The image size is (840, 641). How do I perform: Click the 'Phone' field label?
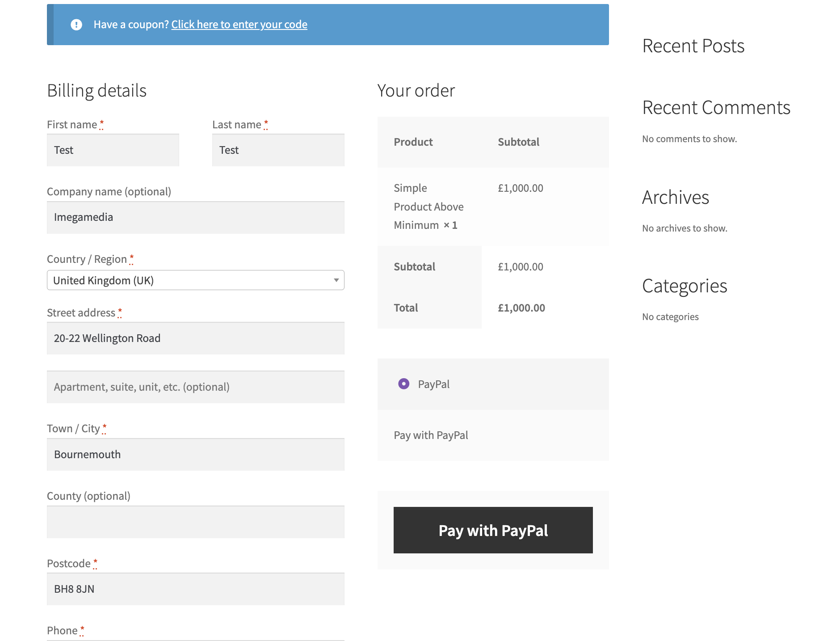pos(62,631)
